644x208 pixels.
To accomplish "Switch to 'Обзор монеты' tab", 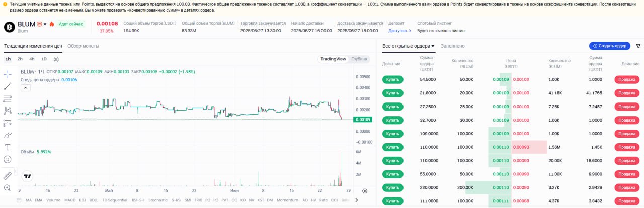I will pos(83,46).
